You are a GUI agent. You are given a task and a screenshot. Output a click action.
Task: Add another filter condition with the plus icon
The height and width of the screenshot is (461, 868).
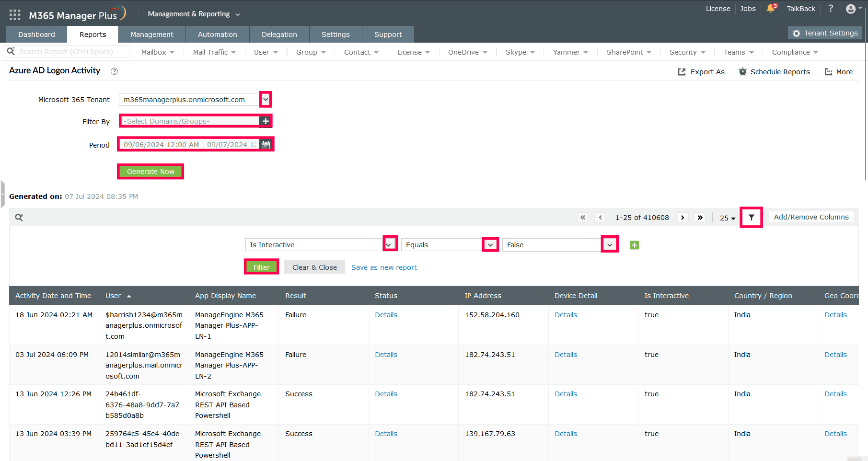pos(635,245)
